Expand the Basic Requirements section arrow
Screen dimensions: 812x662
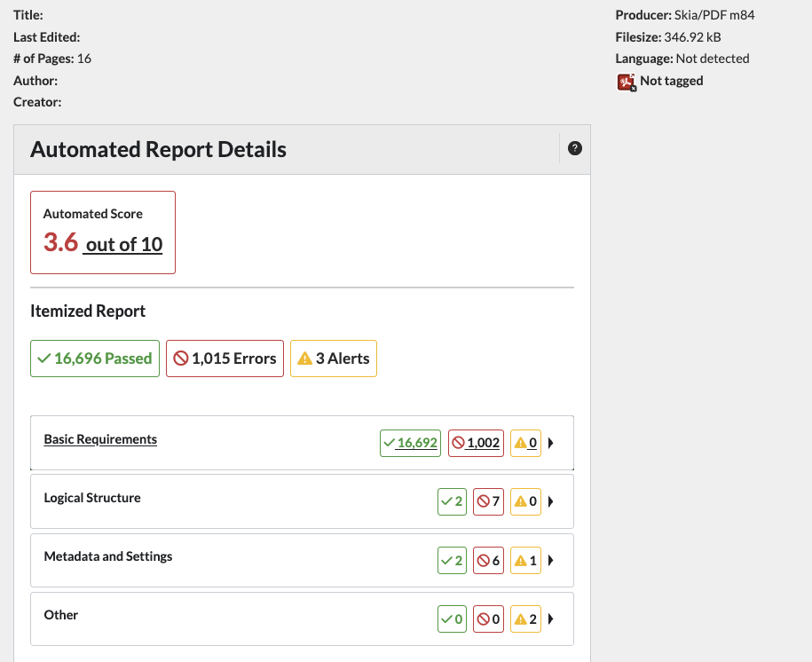[551, 443]
